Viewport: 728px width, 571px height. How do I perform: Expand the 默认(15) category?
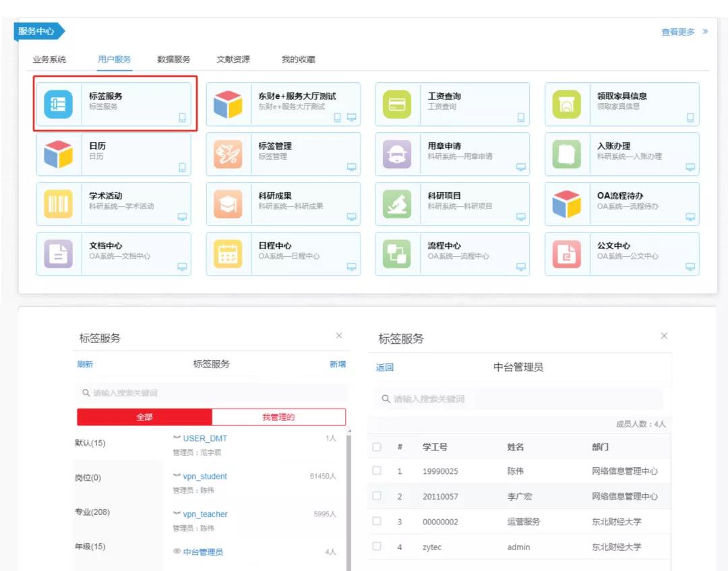tap(90, 444)
